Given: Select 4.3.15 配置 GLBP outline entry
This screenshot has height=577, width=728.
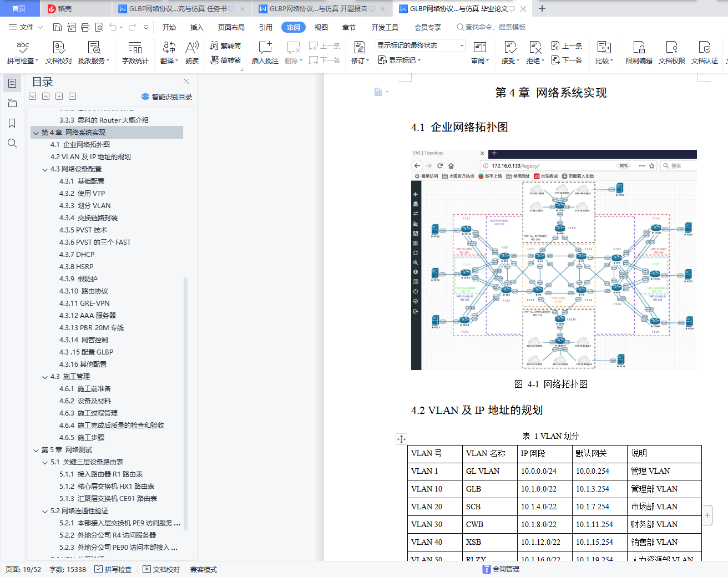Looking at the screenshot, I should (86, 352).
